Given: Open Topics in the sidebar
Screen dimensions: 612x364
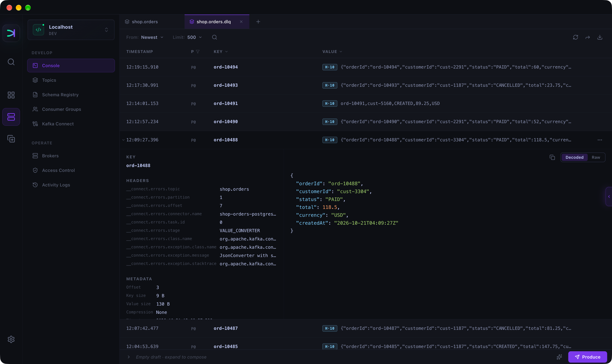Looking at the screenshot, I should [71, 80].
